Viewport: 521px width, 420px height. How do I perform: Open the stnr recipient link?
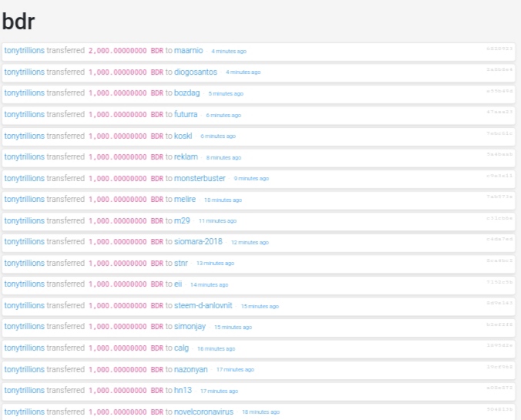tap(181, 263)
